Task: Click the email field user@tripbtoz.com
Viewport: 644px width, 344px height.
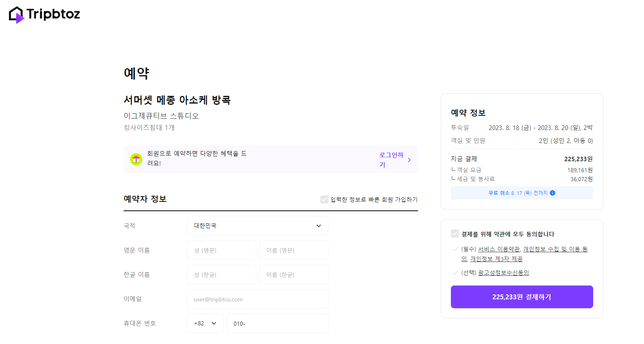Action: (258, 299)
